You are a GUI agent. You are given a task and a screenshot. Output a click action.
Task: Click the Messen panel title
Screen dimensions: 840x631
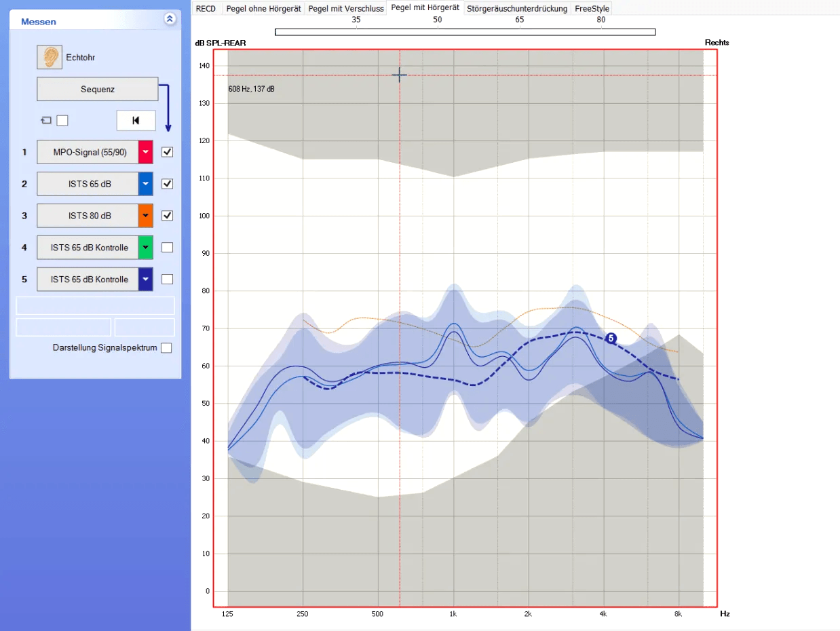coord(39,22)
